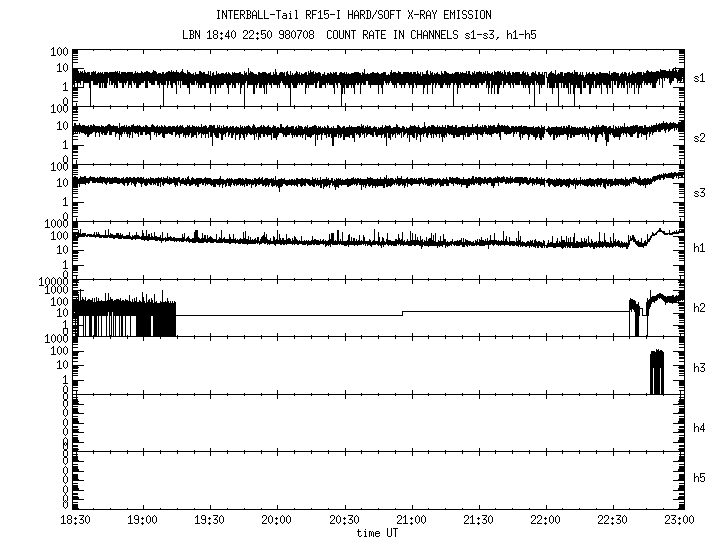Click the INTERBALL-Tail RF15-I plot title
The image size is (720, 550).
point(359,15)
